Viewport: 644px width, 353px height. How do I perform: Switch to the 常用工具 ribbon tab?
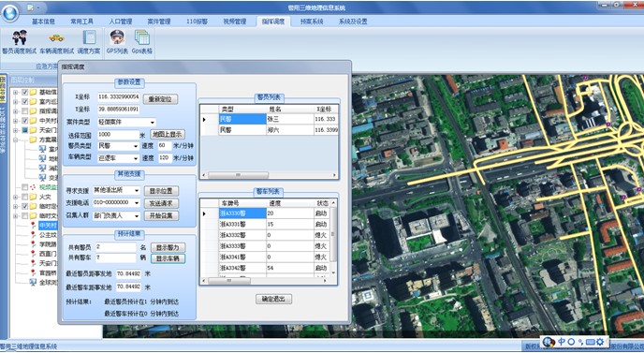82,22
